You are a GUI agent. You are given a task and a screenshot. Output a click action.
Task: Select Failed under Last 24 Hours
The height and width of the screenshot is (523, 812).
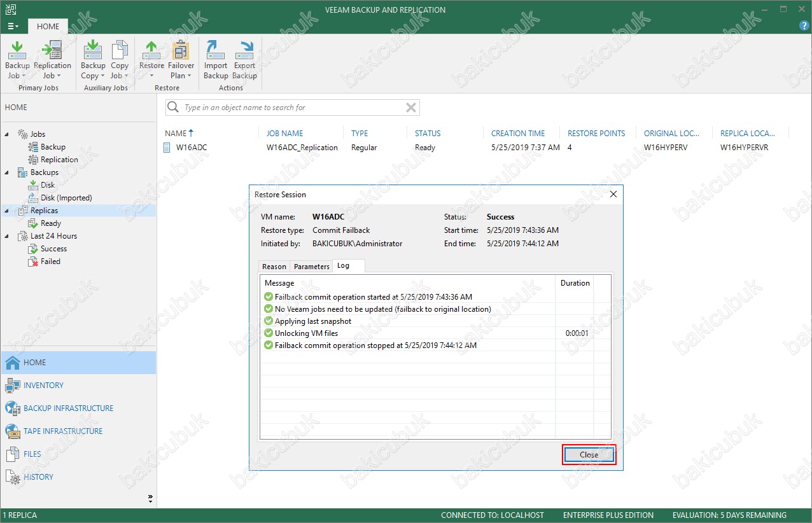pyautogui.click(x=50, y=261)
